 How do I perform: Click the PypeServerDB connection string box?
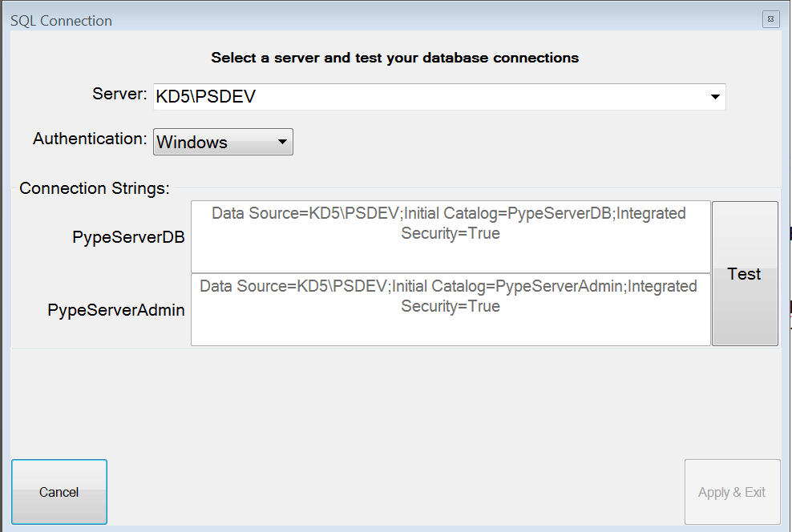tap(451, 236)
